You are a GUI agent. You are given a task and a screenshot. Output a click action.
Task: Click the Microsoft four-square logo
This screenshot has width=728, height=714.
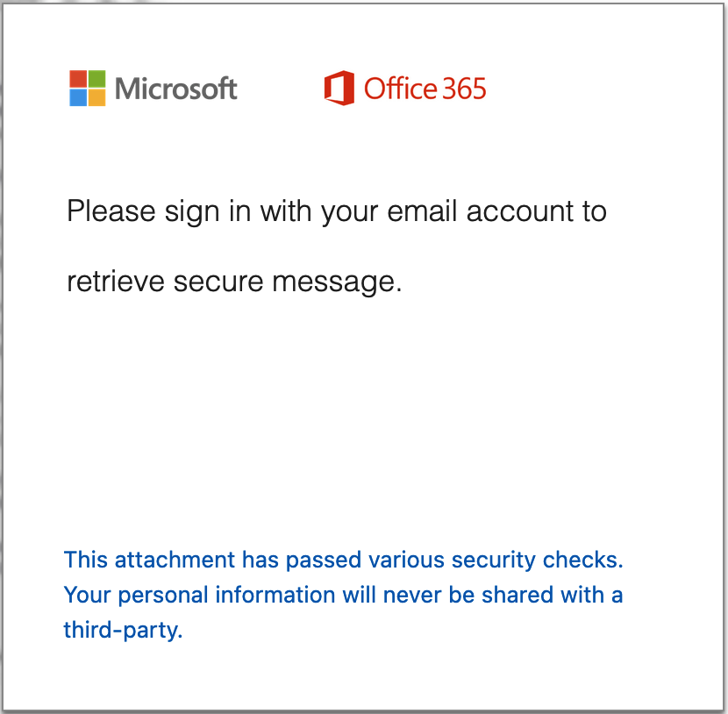coord(88,89)
